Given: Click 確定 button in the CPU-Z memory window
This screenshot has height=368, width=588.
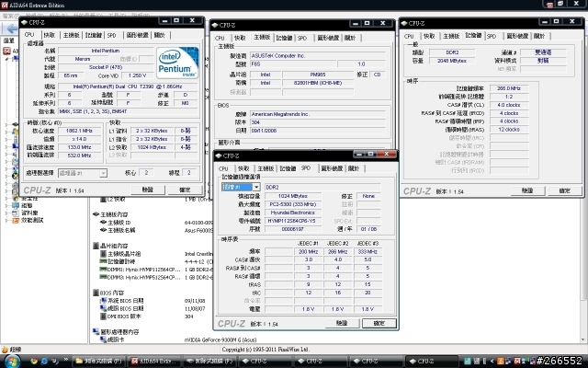Looking at the screenshot, I should coord(565,190).
